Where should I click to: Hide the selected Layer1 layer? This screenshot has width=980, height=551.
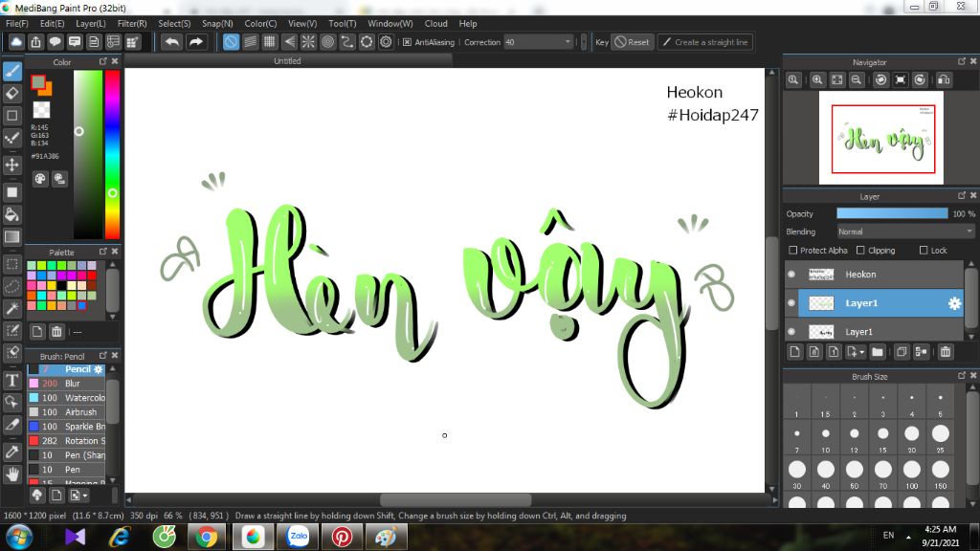click(791, 303)
